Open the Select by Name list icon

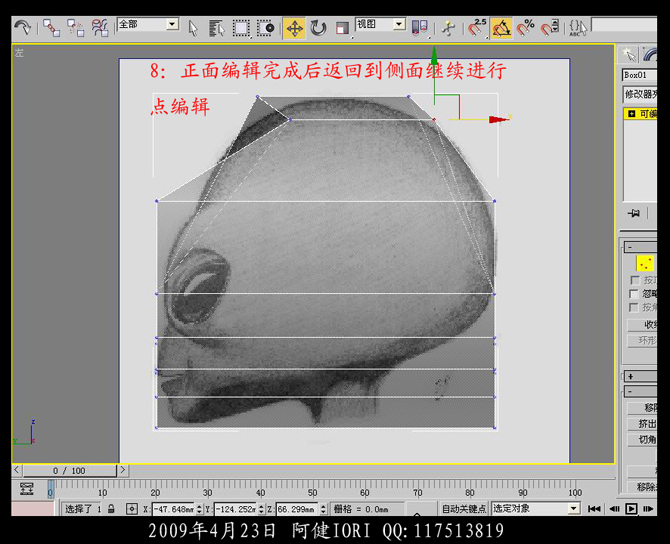tap(217, 28)
